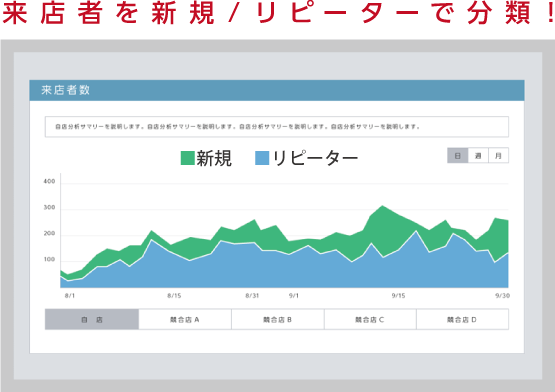Select the 自店 tab
The width and height of the screenshot is (555, 392).
coord(92,319)
